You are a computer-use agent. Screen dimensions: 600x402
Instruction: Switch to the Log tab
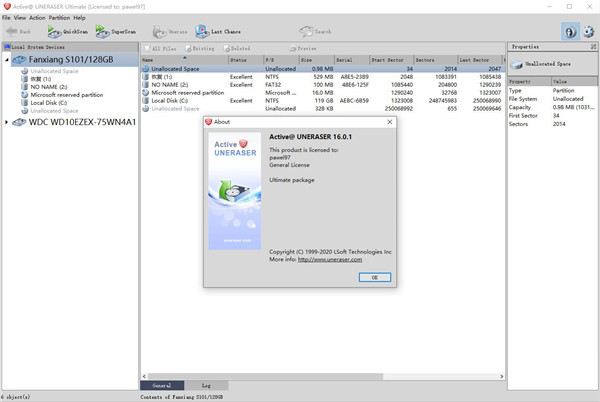click(x=206, y=384)
